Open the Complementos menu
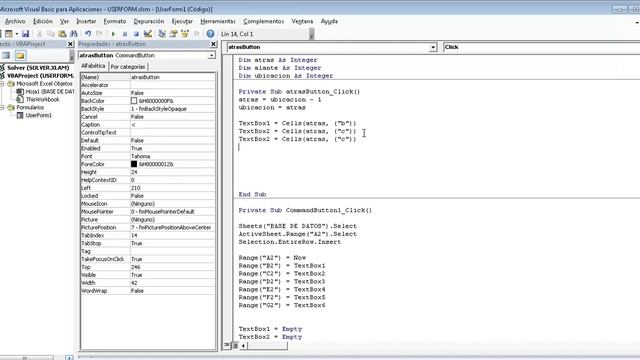 tap(263, 21)
